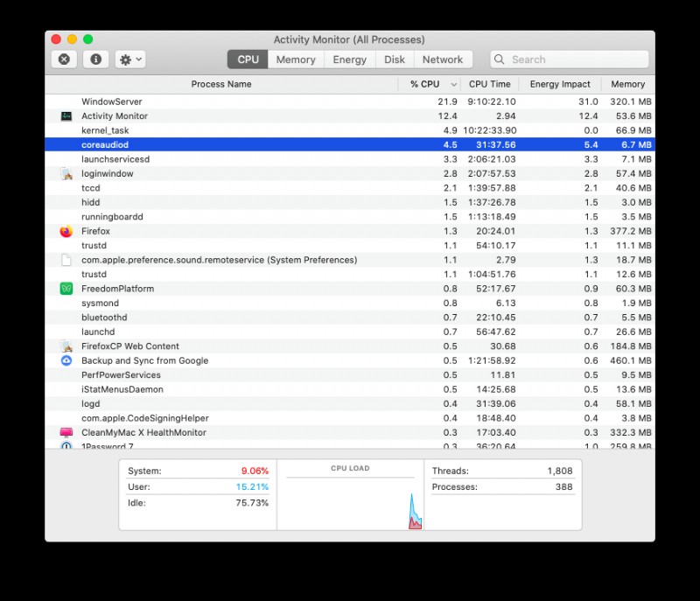Click the Backup and Sync cloud icon
Image resolution: width=700 pixels, height=601 pixels.
click(x=66, y=360)
